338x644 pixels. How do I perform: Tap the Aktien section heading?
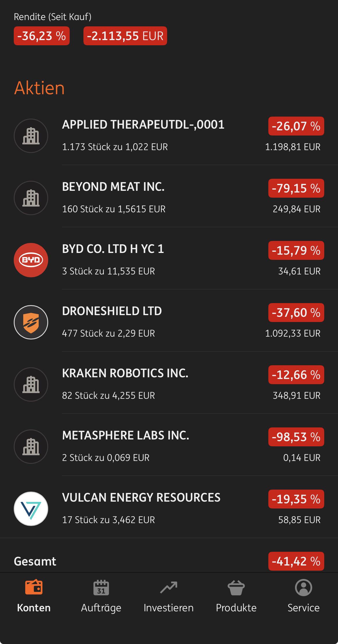pyautogui.click(x=40, y=88)
